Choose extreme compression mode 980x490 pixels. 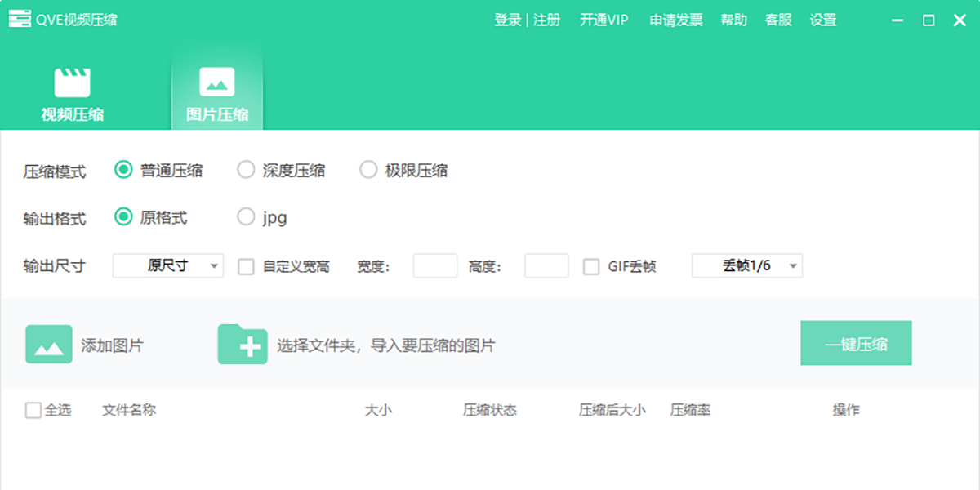368,170
